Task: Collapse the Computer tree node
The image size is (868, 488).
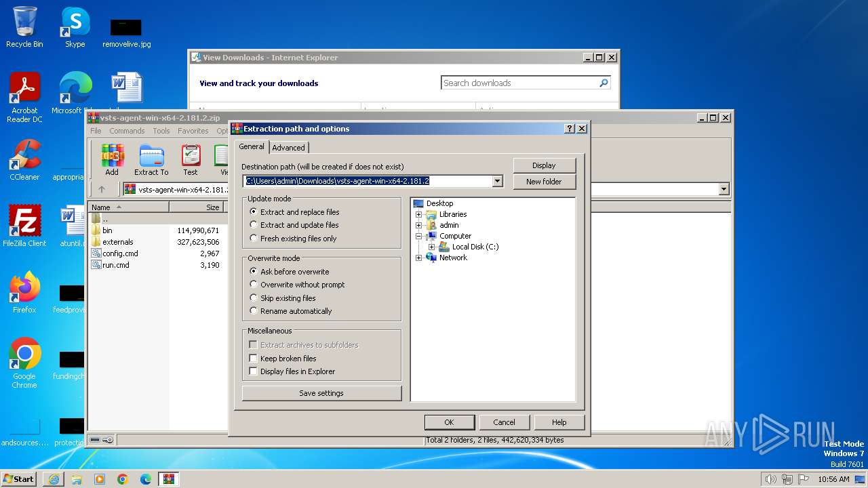Action: [x=418, y=236]
